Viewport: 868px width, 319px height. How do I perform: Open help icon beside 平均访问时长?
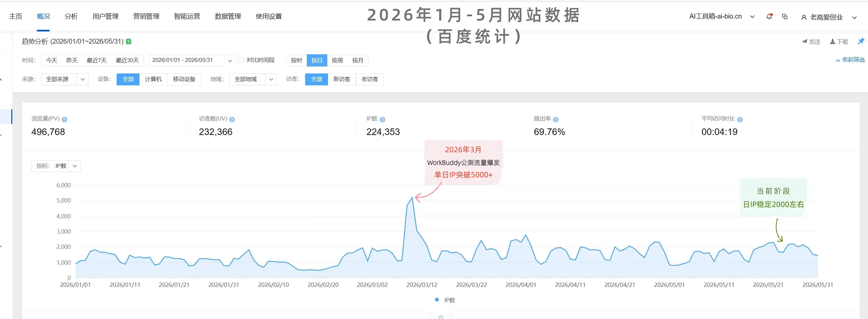coord(740,119)
